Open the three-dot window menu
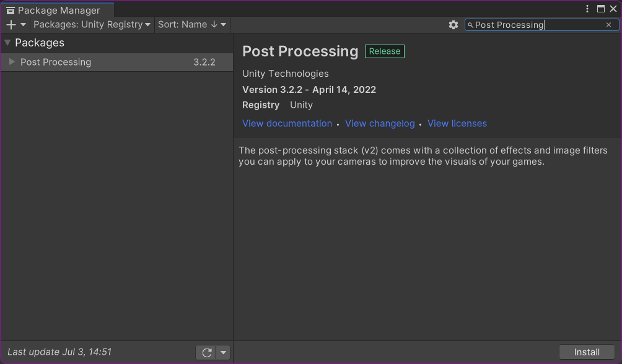622x364 pixels. pos(587,8)
